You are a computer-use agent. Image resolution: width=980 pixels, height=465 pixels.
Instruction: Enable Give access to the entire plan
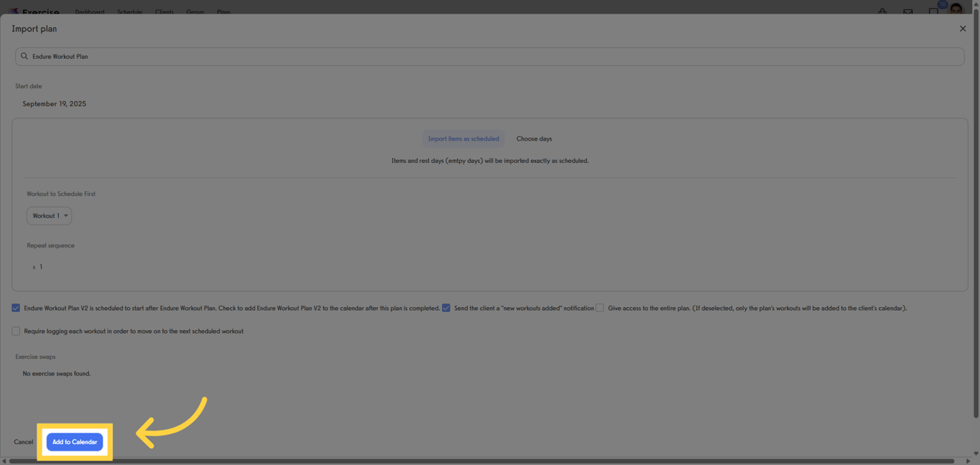600,308
